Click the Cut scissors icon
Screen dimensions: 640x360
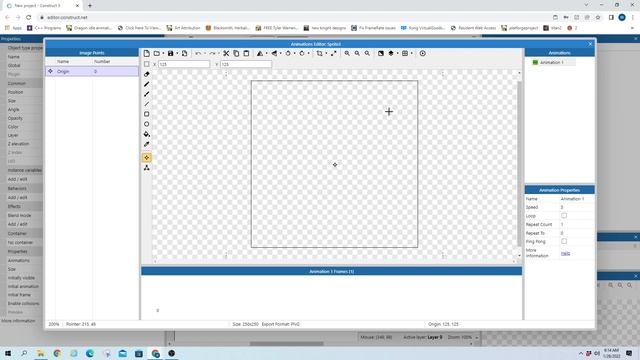(x=226, y=53)
